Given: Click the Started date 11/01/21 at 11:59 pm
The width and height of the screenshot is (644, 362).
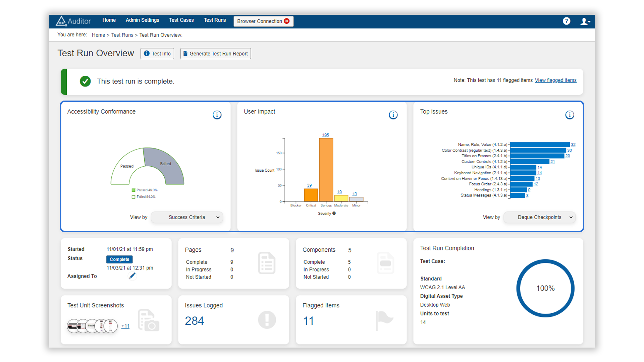Looking at the screenshot, I should click(130, 249).
